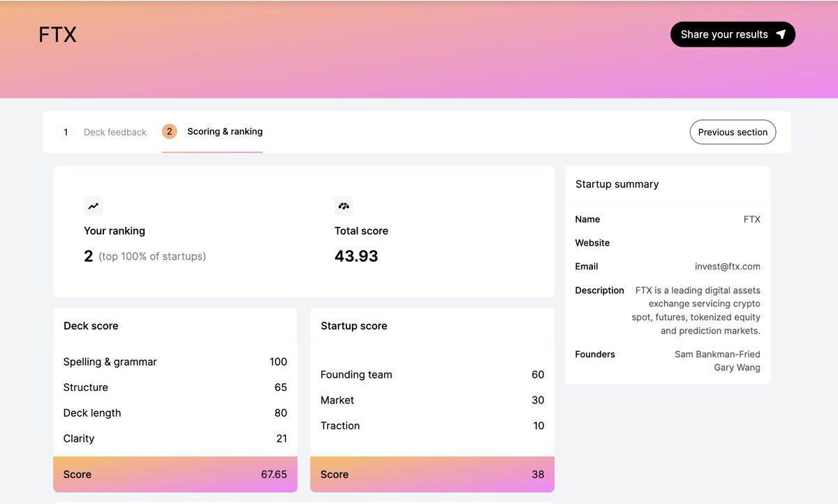Click the Clarity row label
Image resolution: width=838 pixels, height=504 pixels.
pyautogui.click(x=79, y=438)
